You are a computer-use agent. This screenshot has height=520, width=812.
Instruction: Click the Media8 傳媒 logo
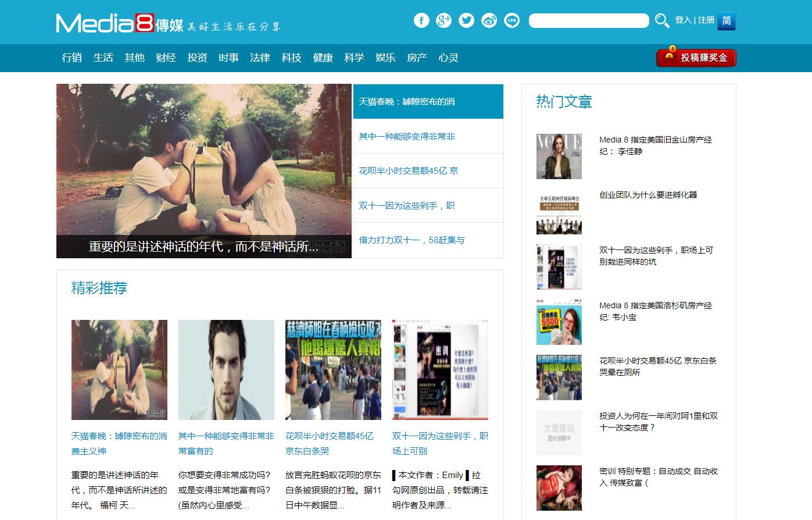click(120, 23)
